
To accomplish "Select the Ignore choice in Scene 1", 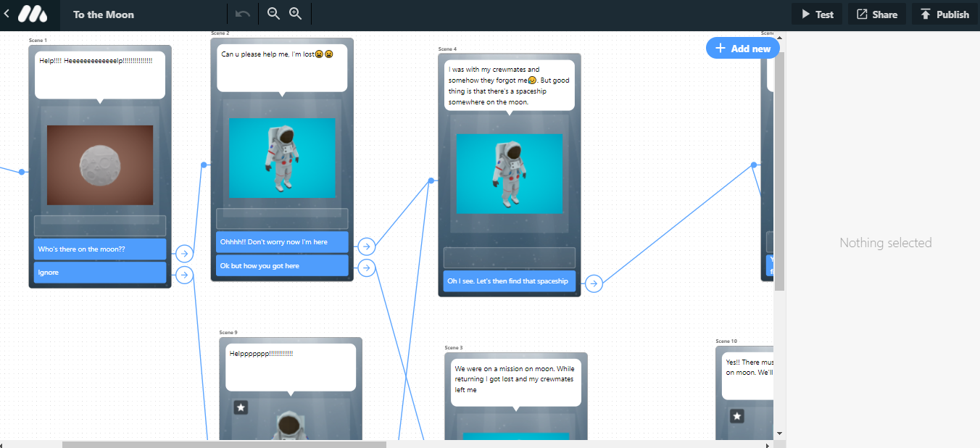I will 100,273.
